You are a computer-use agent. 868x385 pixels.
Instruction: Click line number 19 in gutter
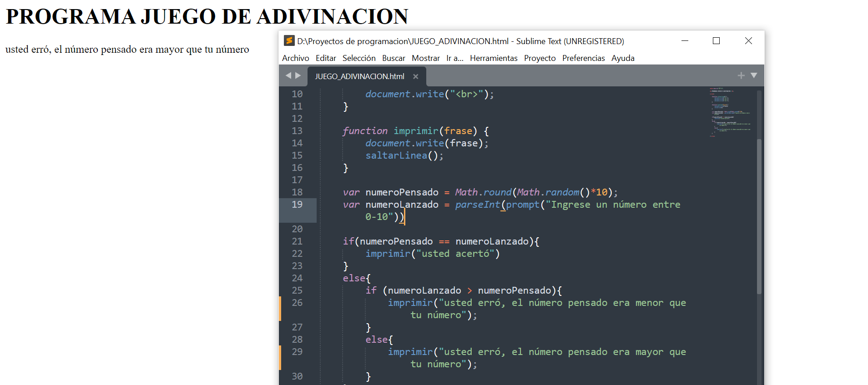[x=297, y=205]
